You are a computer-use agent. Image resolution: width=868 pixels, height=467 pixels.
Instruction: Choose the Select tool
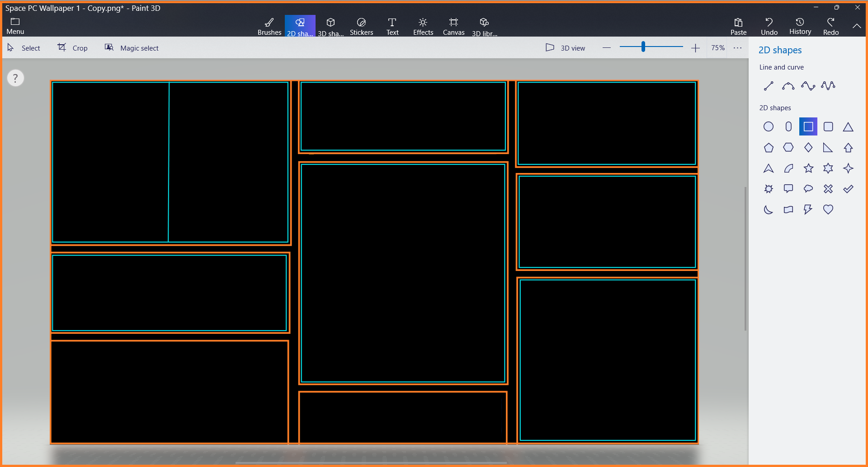24,48
